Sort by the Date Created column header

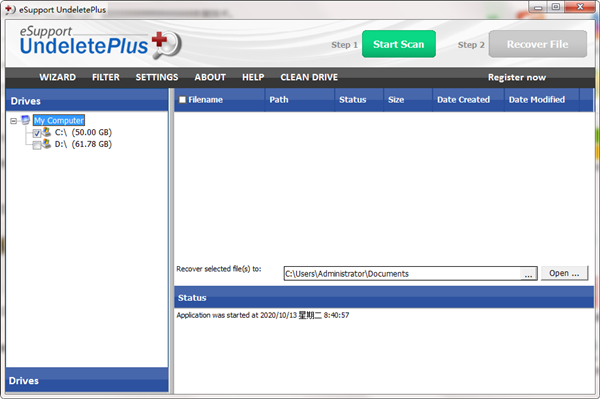tap(468, 100)
